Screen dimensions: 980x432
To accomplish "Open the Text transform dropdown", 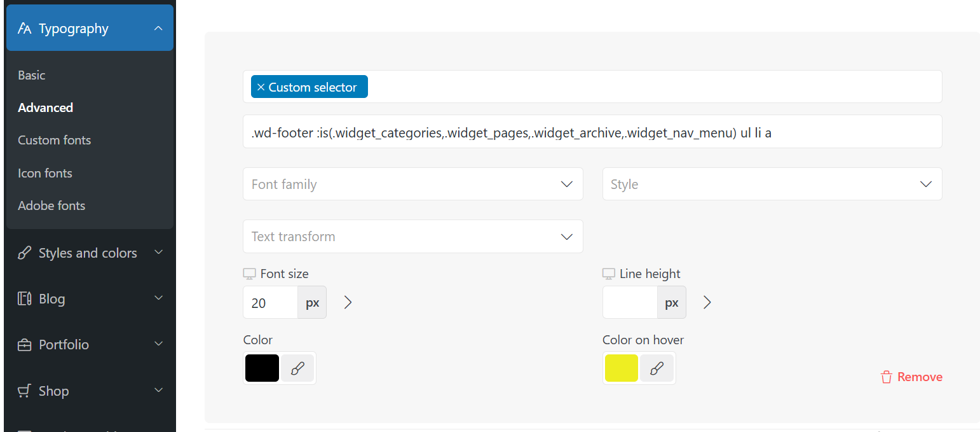I will pyautogui.click(x=413, y=237).
